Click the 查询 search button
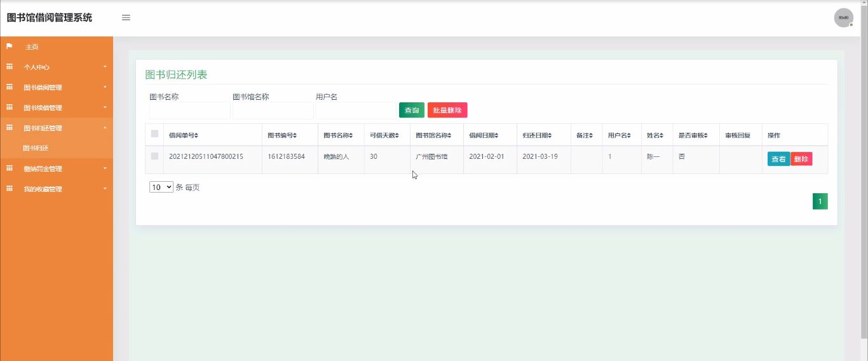This screenshot has width=868, height=361. (412, 110)
